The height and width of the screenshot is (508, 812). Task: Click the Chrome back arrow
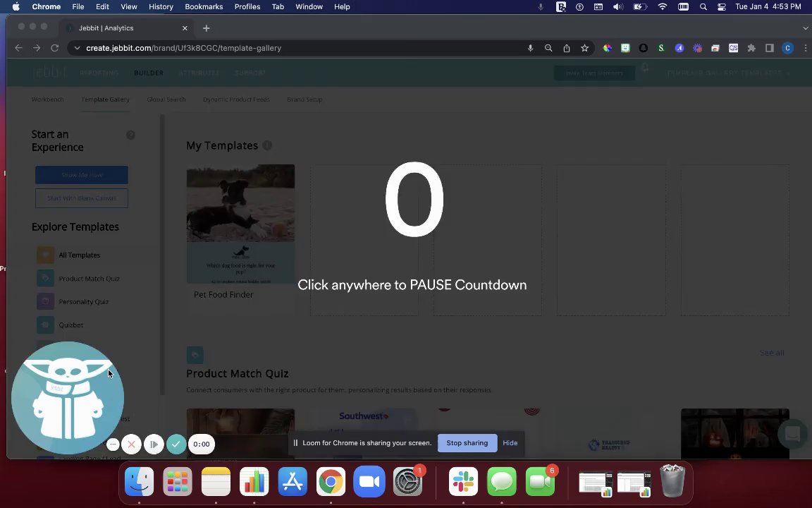pyautogui.click(x=18, y=48)
